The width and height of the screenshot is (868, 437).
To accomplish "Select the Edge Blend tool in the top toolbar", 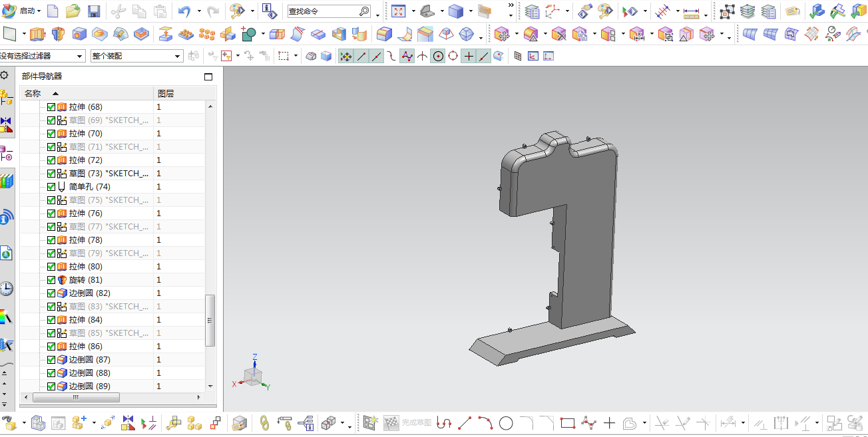I will [x=384, y=34].
